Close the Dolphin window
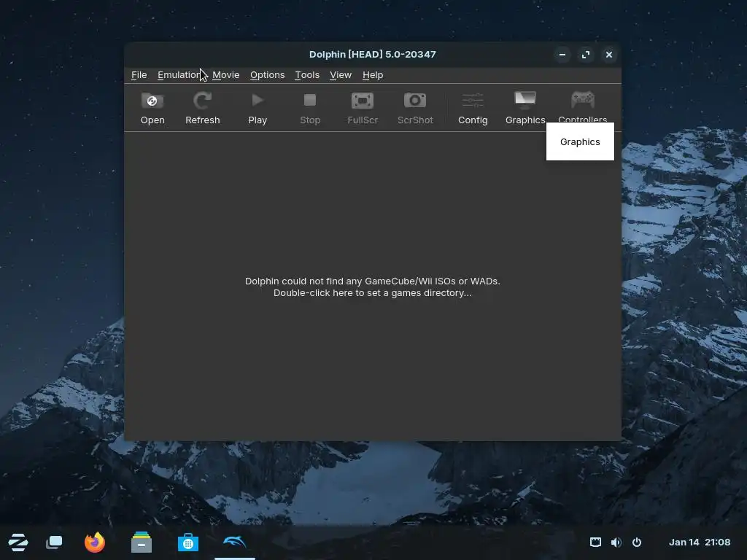This screenshot has width=747, height=560. click(x=609, y=55)
